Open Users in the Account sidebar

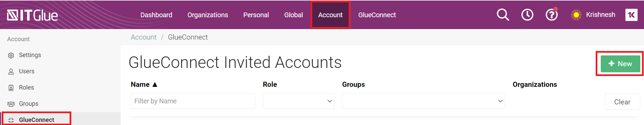pyautogui.click(x=27, y=71)
